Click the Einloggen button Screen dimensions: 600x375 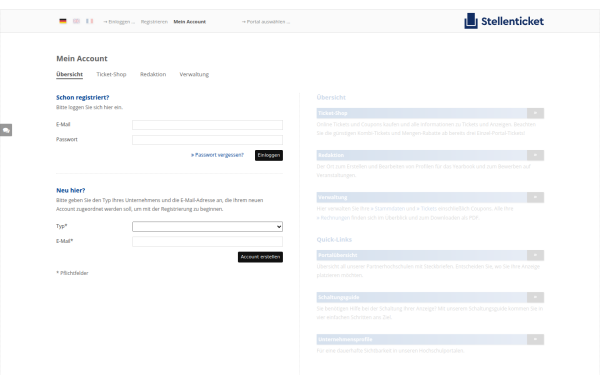(269, 155)
